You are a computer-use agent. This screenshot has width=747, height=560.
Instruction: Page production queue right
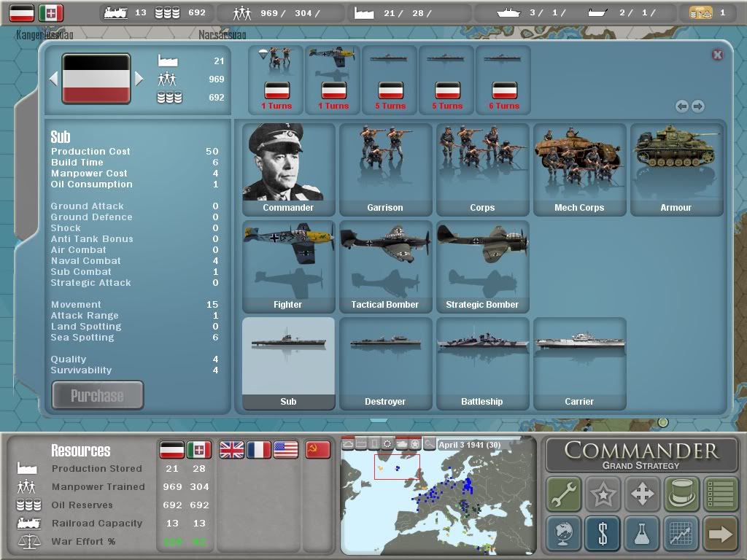[698, 106]
